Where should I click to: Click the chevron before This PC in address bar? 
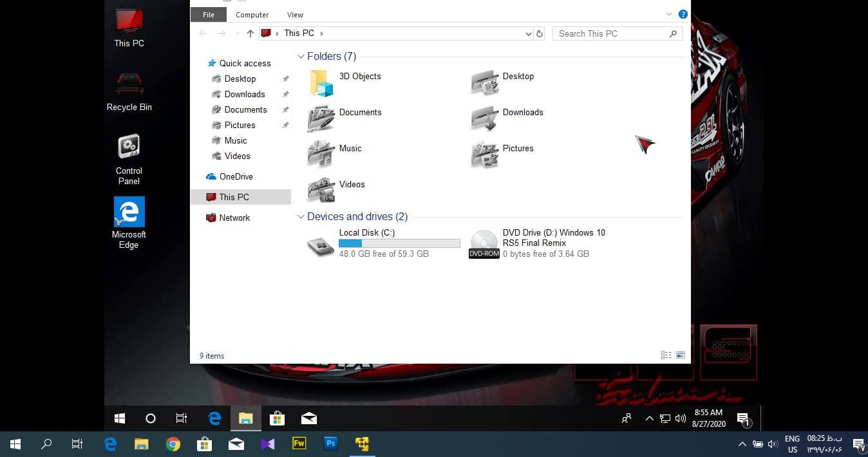278,33
